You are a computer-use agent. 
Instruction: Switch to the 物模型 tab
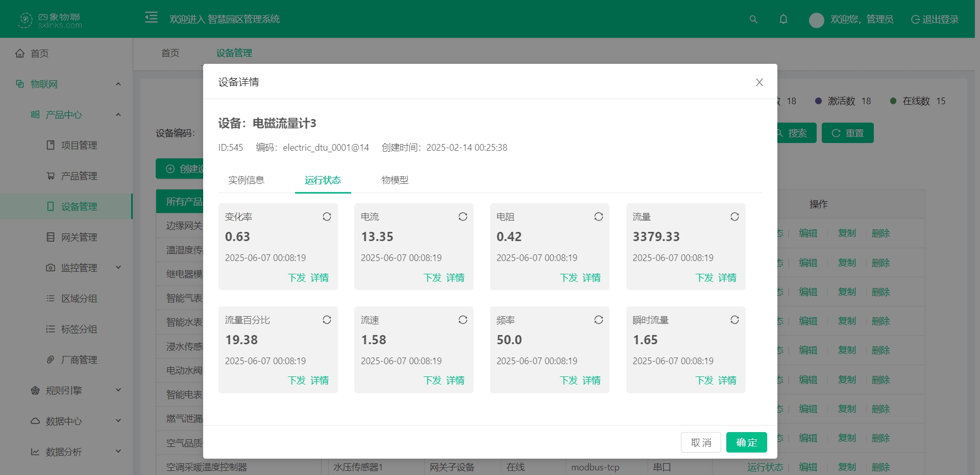pyautogui.click(x=395, y=180)
